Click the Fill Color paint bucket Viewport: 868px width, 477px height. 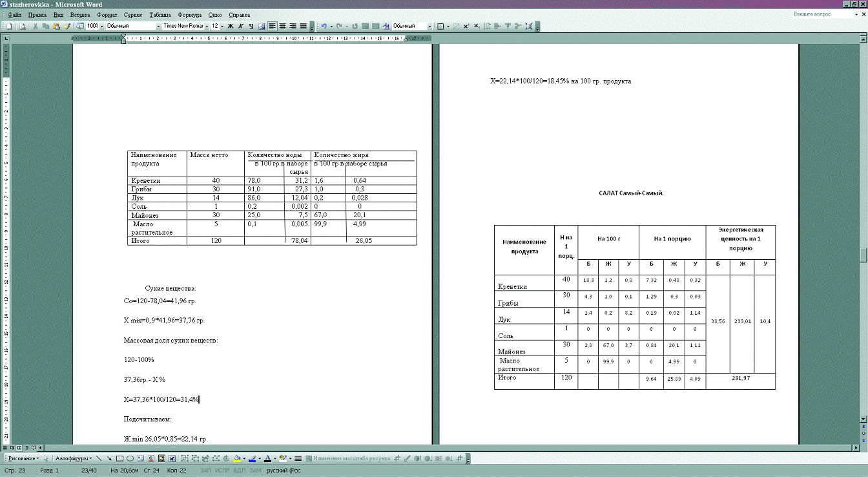pyautogui.click(x=237, y=458)
